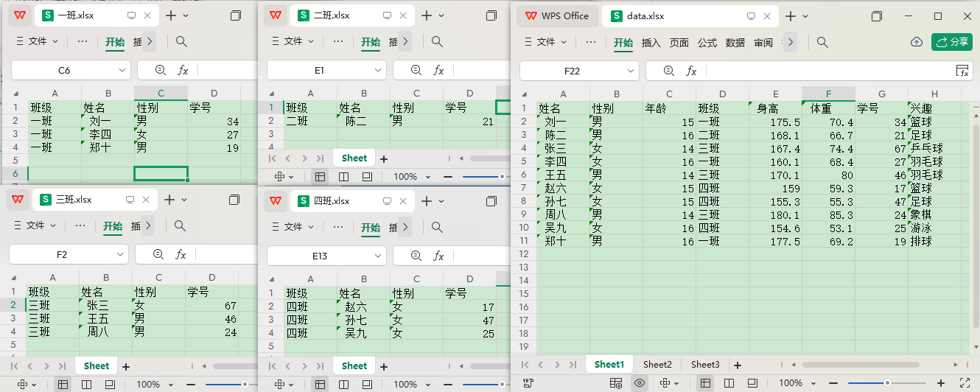This screenshot has height=392, width=980.
Task: Add a new sheet in data.xlsx
Action: point(738,365)
